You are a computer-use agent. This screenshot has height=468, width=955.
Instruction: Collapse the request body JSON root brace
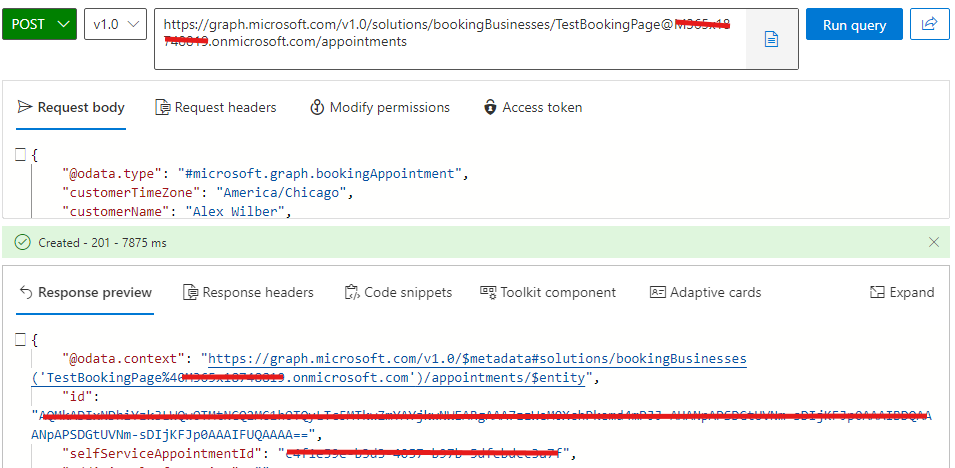click(x=20, y=155)
